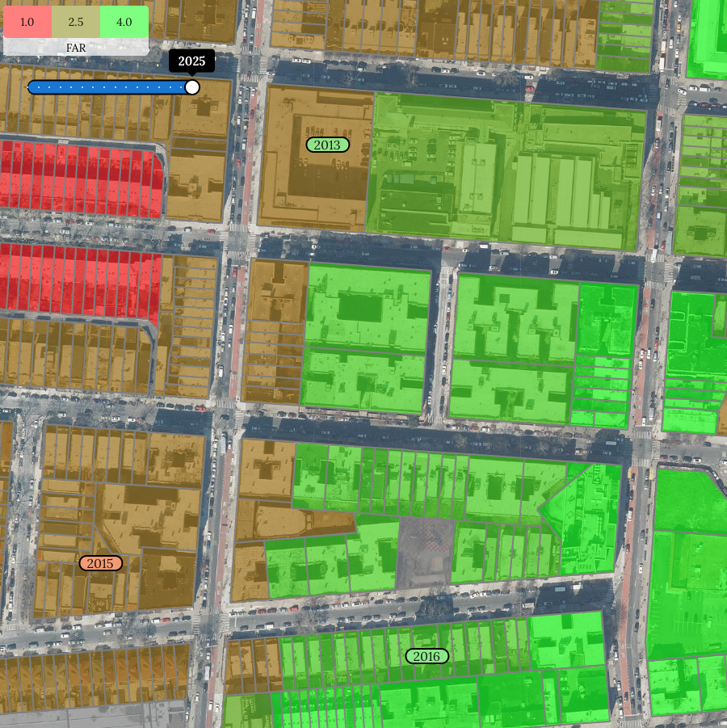Screen dimensions: 727x728
Task: Select the large green parcel along the right edge
Action: coord(687,582)
